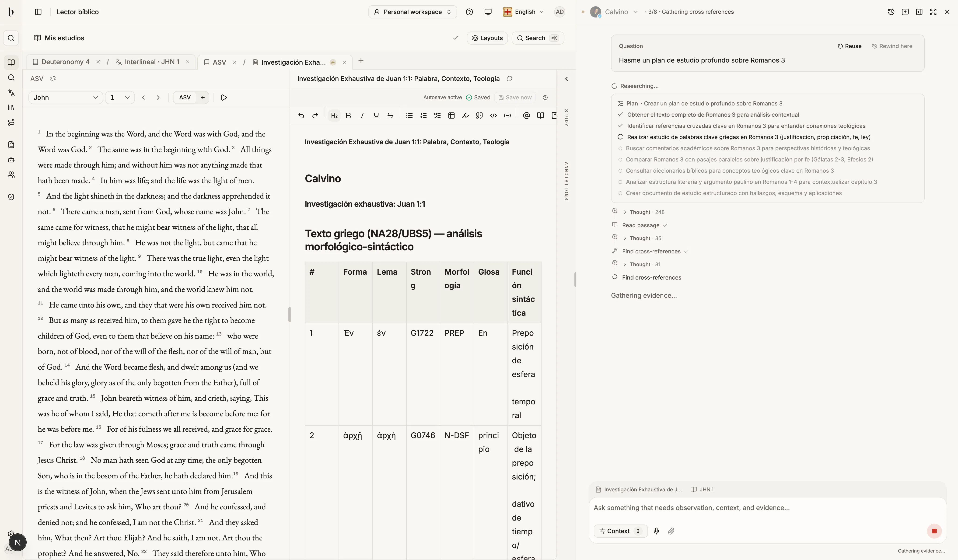Click Rewind here on question card

(x=892, y=46)
